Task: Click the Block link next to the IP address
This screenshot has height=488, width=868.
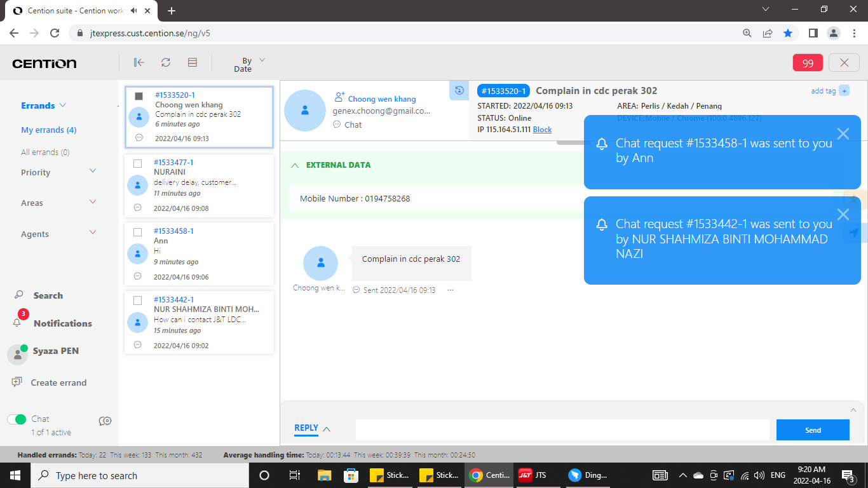Action: (x=542, y=130)
